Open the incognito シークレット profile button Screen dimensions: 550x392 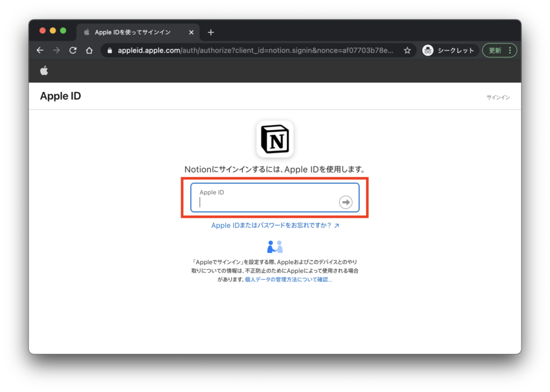pyautogui.click(x=448, y=50)
